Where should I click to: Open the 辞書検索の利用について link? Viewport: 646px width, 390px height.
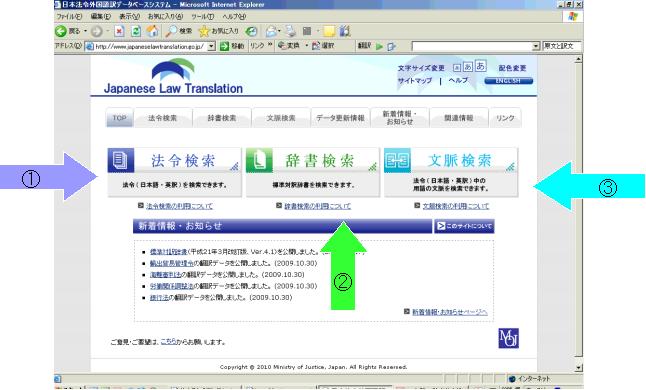[318, 206]
